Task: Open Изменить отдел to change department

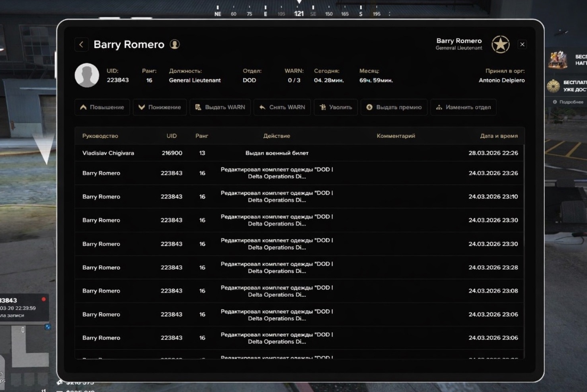Action: tap(463, 107)
